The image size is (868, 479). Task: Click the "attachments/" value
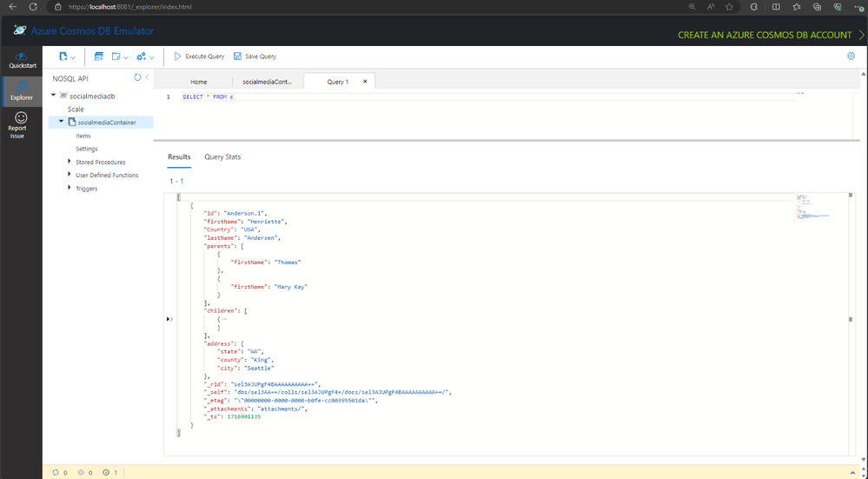click(x=282, y=409)
